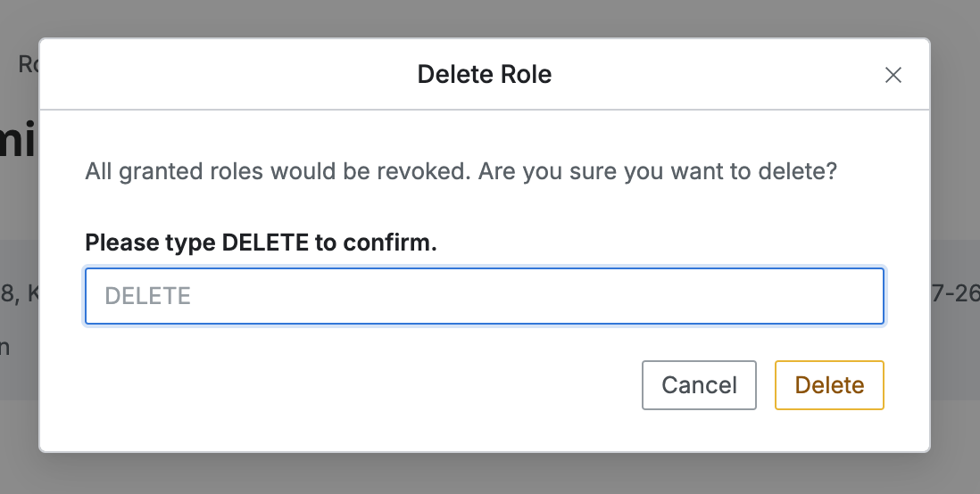Dismiss the dialog using the X icon

point(893,75)
